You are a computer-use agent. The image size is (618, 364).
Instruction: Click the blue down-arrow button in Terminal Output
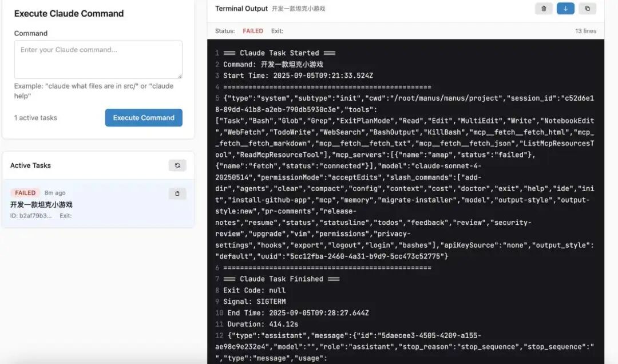[565, 9]
